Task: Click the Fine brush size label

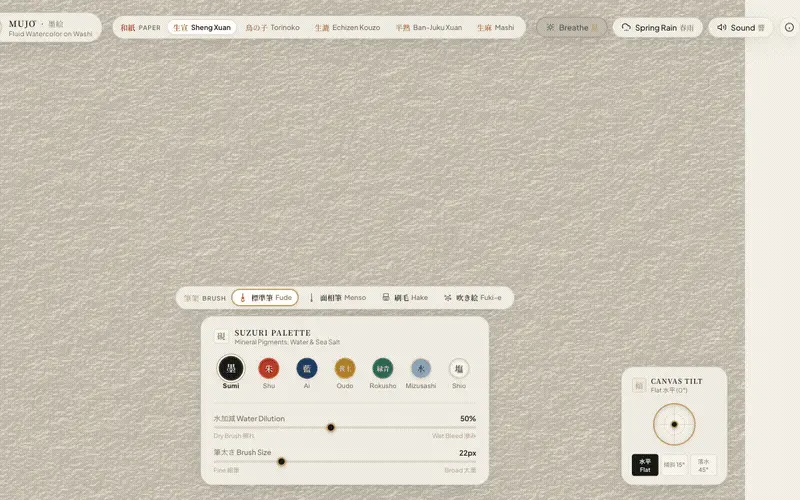Action: [x=226, y=470]
